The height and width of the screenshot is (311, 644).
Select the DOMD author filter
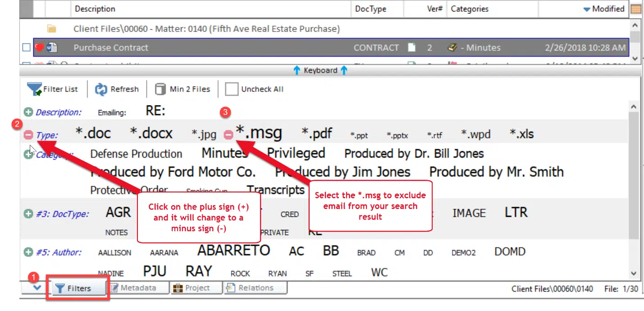[x=510, y=252]
